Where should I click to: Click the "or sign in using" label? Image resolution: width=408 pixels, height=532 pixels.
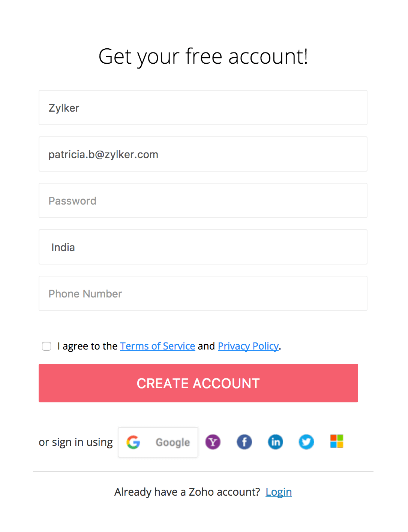(x=76, y=442)
